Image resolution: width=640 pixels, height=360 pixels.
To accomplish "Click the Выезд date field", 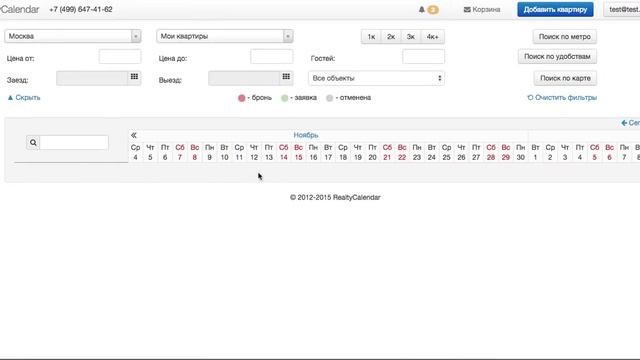I will [244, 78].
